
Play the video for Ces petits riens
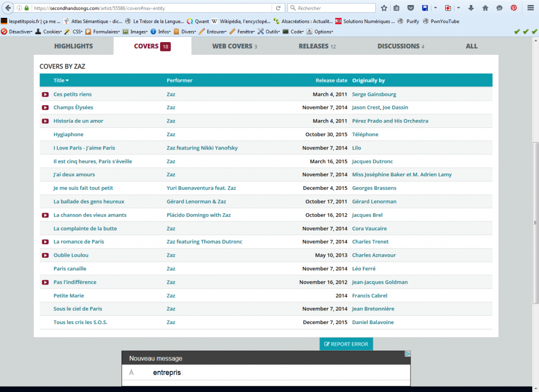point(45,95)
